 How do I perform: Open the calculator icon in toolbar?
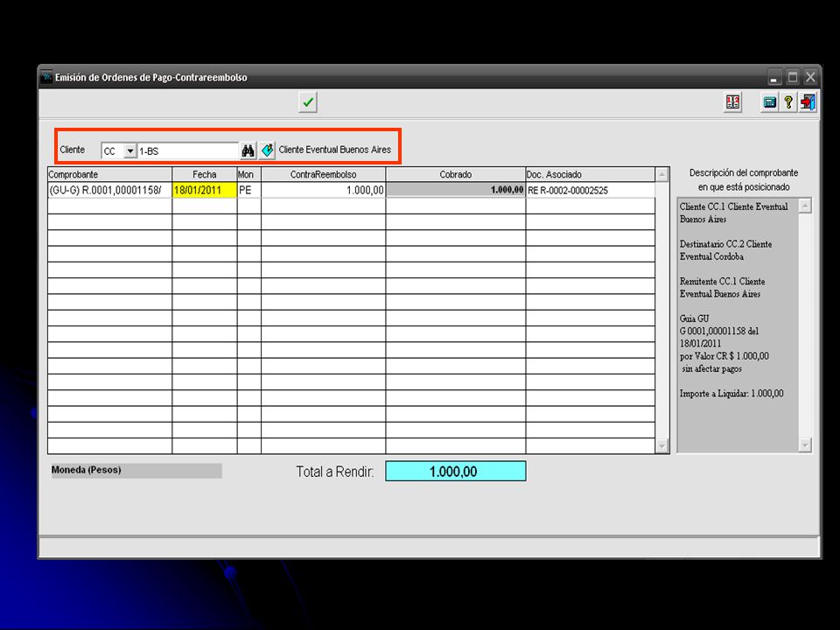tap(770, 101)
